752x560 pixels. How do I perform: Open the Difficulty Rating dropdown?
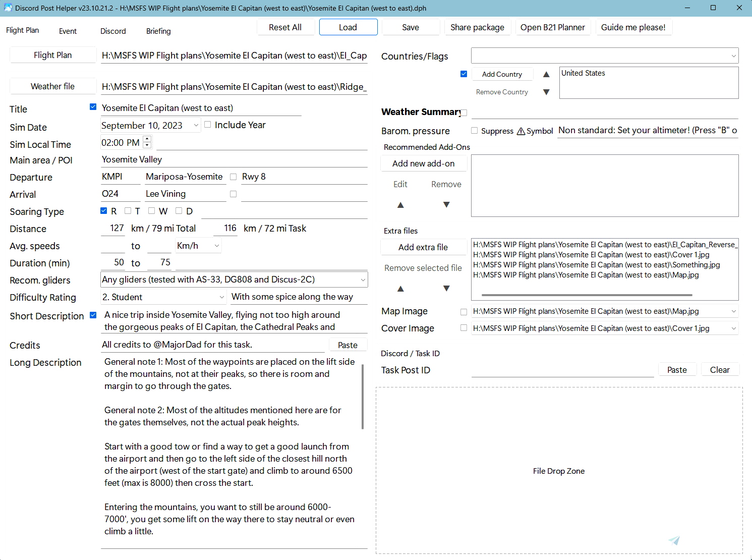click(221, 297)
